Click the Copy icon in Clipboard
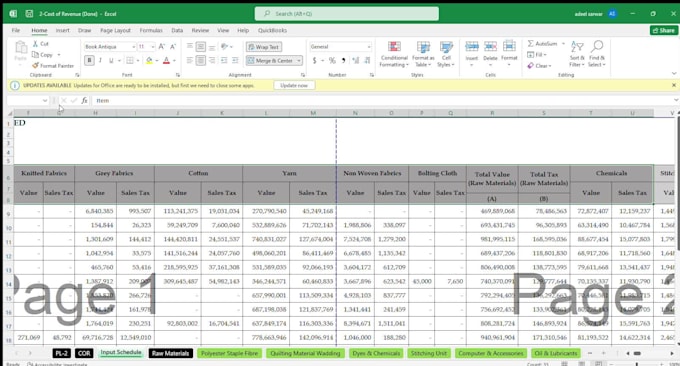Viewport: 680px width, 366px height. [x=35, y=55]
